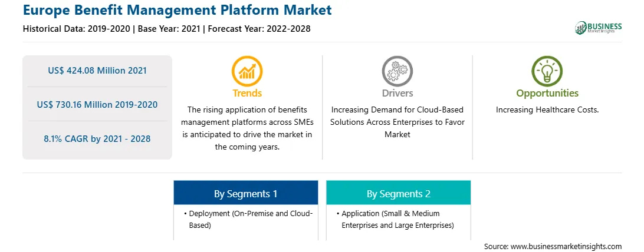This screenshot has height=252, width=644.
Task: Click the Business Market Insights logo
Action: (599, 28)
